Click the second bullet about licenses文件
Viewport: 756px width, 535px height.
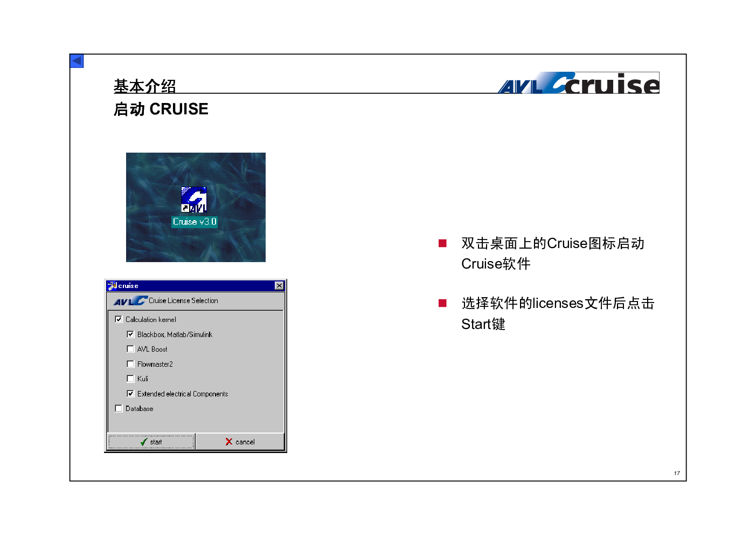point(558,313)
